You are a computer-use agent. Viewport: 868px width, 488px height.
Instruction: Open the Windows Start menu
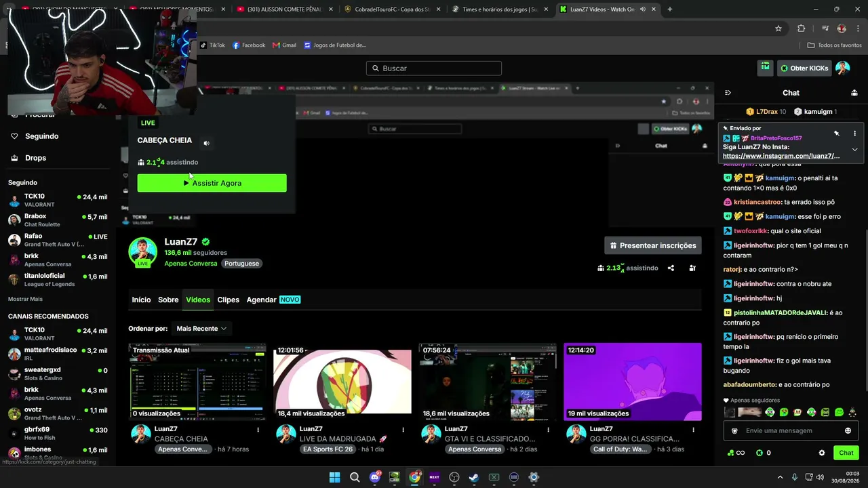pos(334,477)
